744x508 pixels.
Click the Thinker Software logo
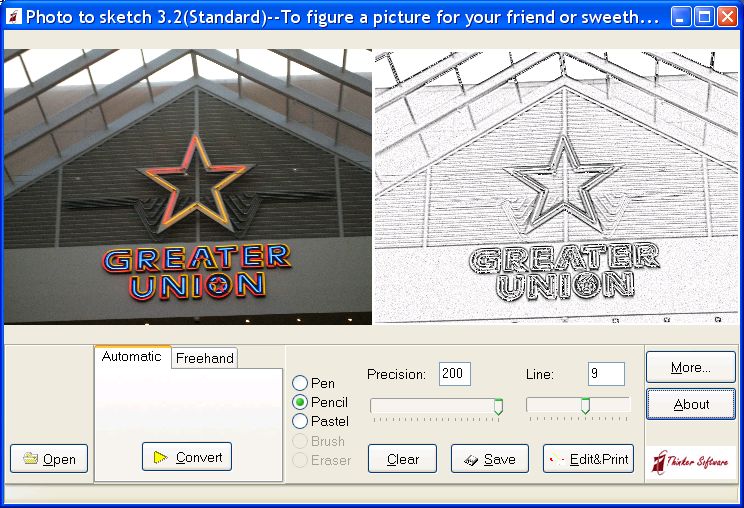tap(690, 462)
